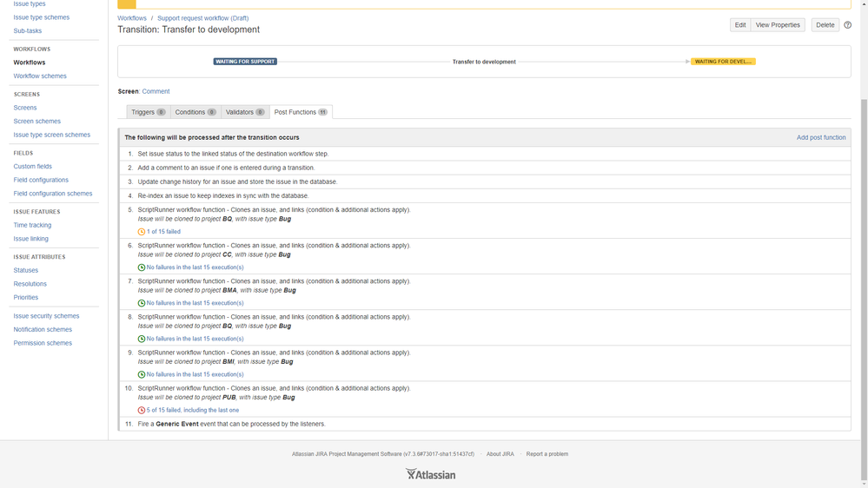
Task: Click the green clock icon under project BMA
Action: (x=141, y=303)
